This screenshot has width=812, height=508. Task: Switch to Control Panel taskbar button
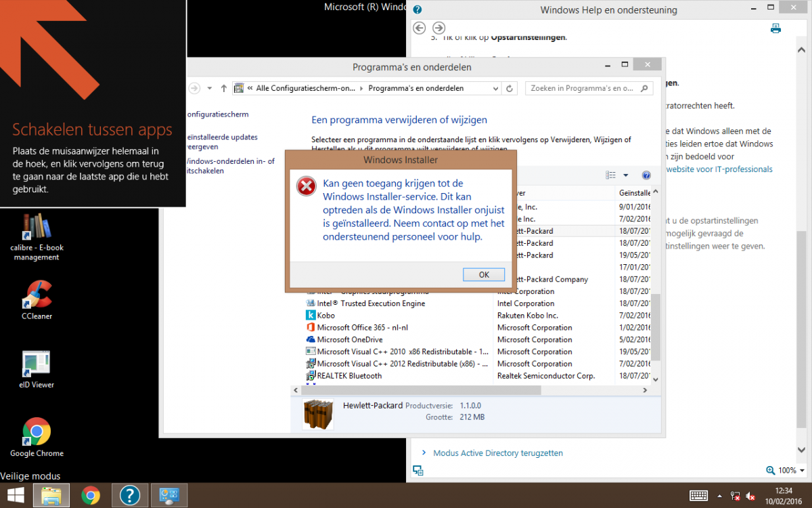[x=168, y=495]
